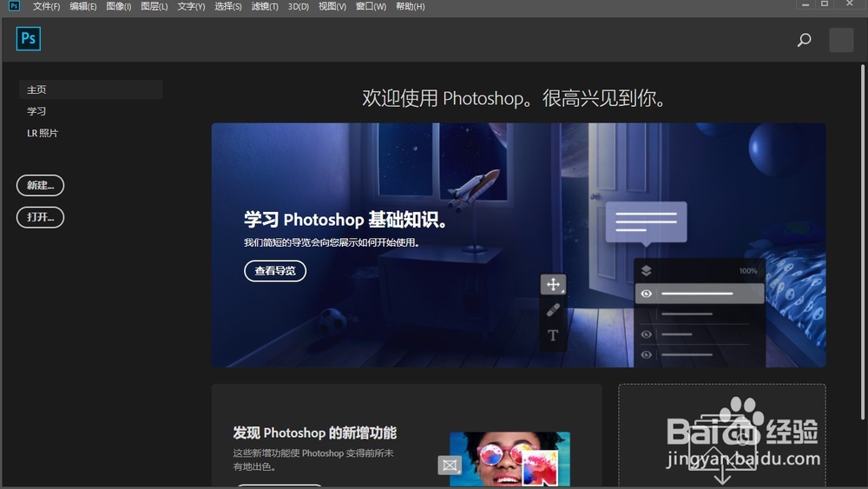
Task: Open the 选择(S) menu
Action: tap(228, 7)
